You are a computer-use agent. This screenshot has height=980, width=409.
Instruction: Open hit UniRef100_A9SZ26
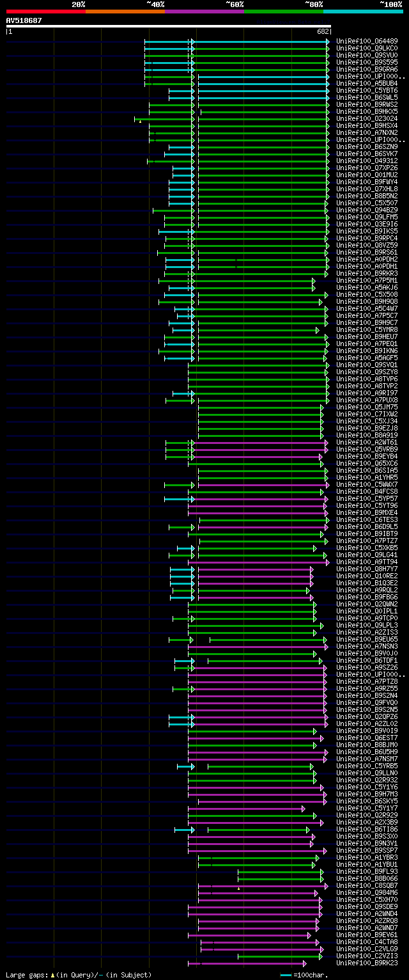click(367, 667)
